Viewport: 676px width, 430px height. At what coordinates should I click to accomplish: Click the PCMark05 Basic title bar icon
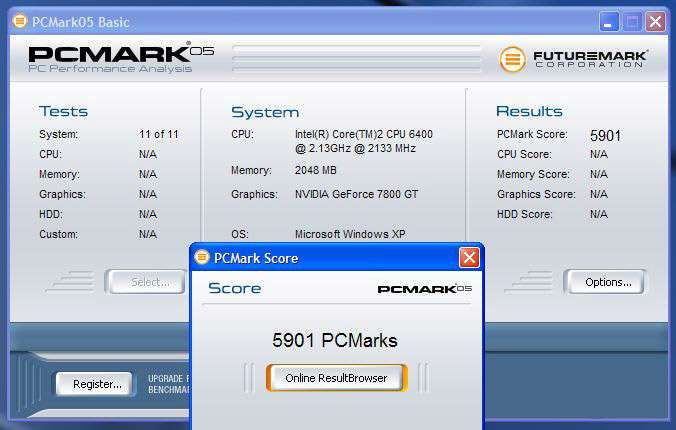coord(19,21)
